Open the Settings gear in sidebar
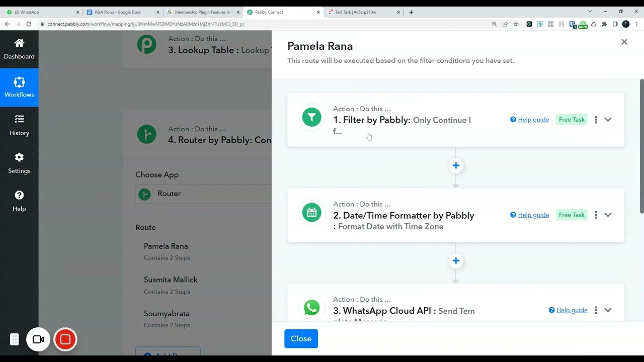 click(x=19, y=157)
